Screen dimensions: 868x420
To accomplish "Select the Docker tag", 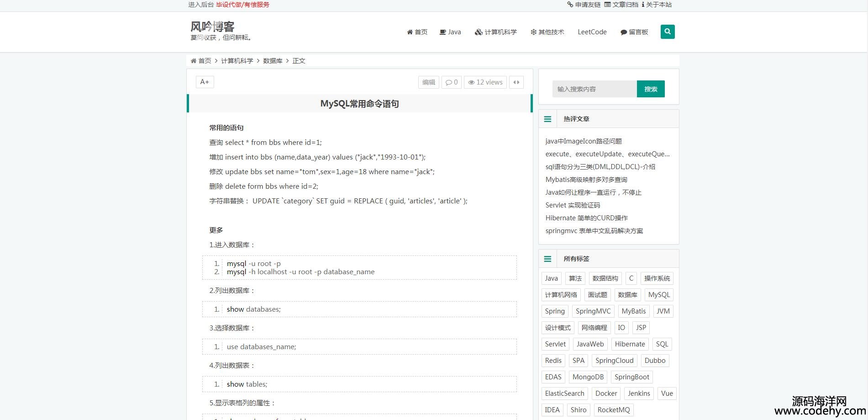I will pos(606,393).
